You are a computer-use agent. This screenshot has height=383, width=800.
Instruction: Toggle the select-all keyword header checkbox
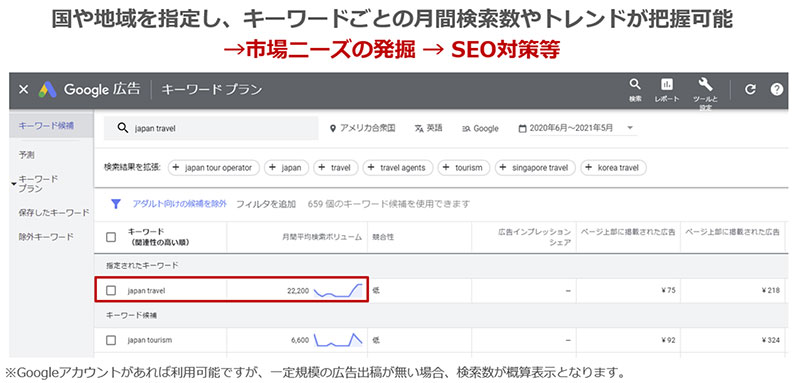coord(111,237)
